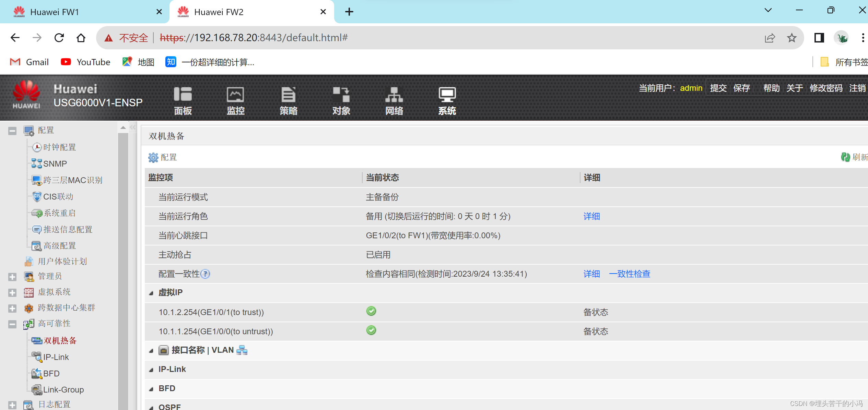Collapse the 高可靠性 tree node

pos(12,324)
